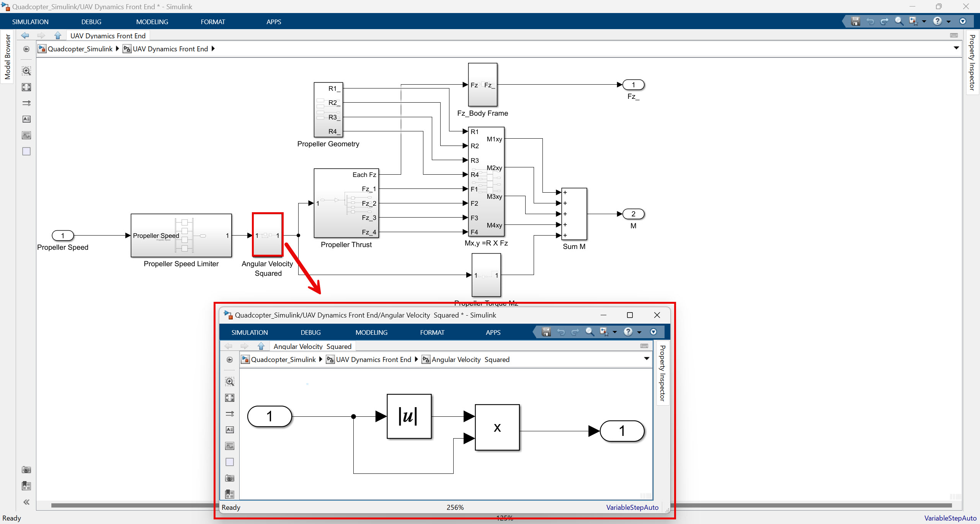Open the MODELING tab in main window
Image resolution: width=980 pixels, height=524 pixels.
(x=152, y=22)
